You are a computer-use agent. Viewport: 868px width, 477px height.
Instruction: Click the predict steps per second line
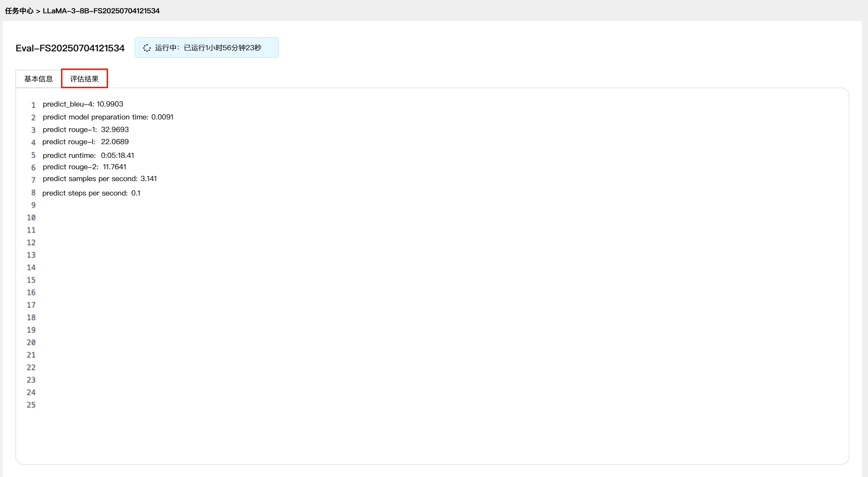91,193
